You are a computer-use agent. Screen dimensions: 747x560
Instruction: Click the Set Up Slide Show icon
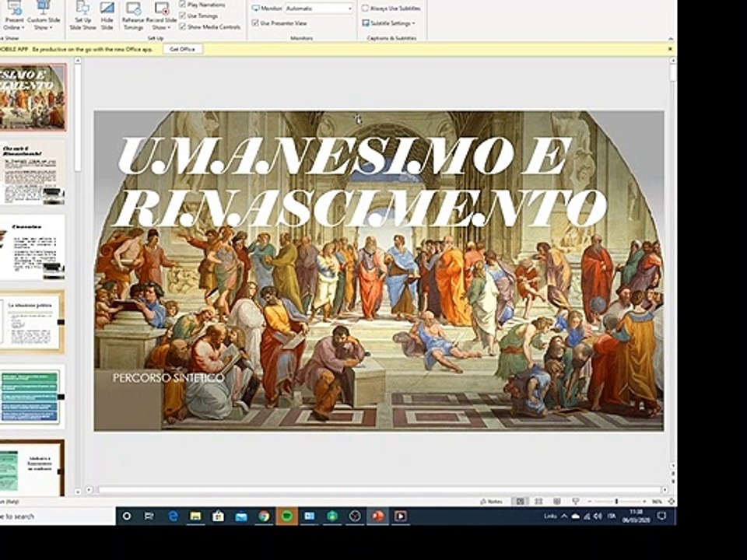click(82, 9)
